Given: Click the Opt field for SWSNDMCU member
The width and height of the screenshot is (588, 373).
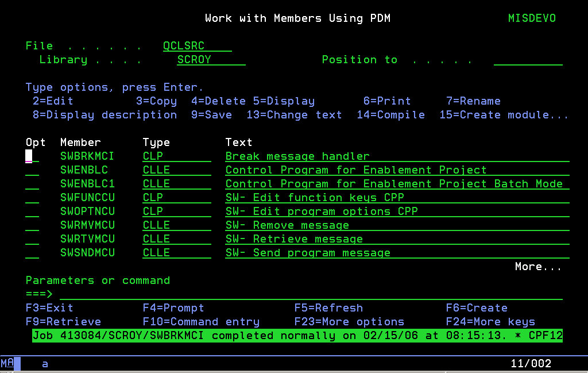Looking at the screenshot, I should 32,253.
